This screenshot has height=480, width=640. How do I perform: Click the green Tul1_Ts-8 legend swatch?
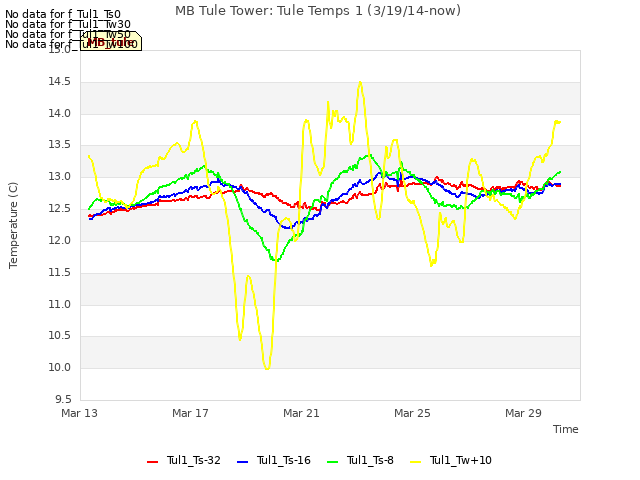click(x=333, y=462)
